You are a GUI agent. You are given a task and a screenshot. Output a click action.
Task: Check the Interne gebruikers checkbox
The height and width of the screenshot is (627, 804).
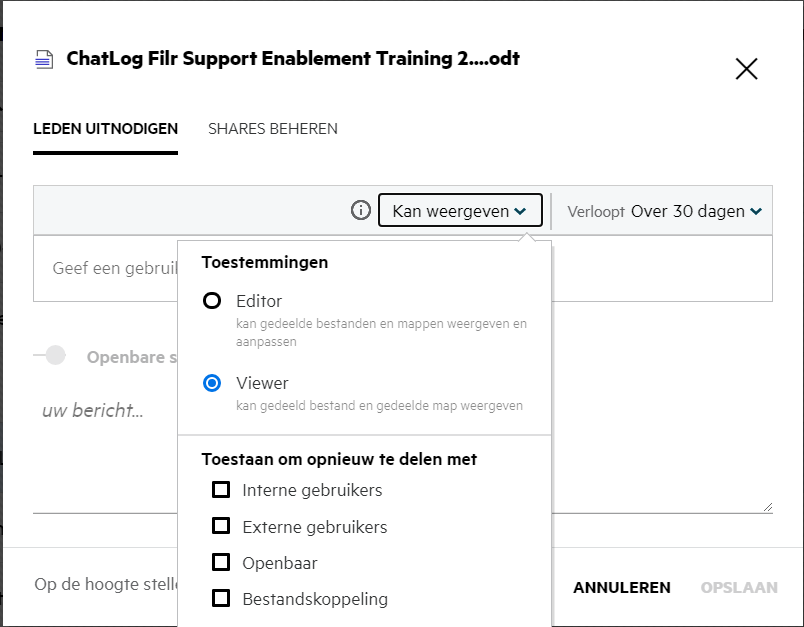pos(221,490)
